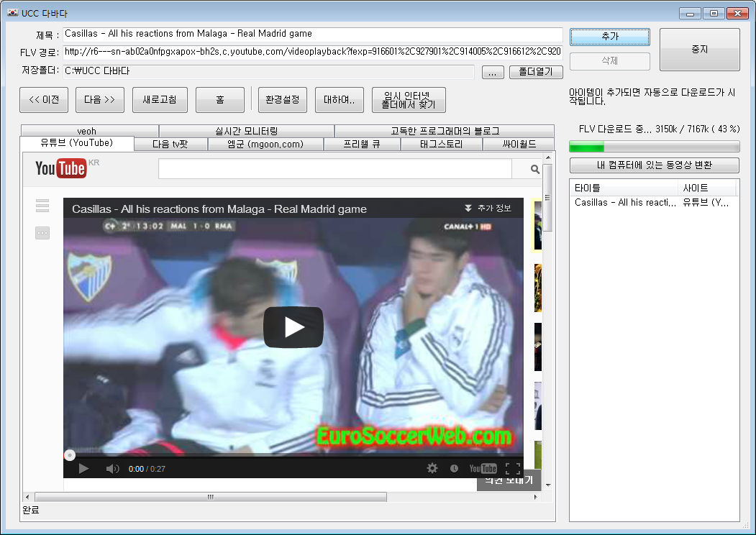The image size is (756, 535).
Task: Click the ... browse folder button
Action: click(x=493, y=73)
